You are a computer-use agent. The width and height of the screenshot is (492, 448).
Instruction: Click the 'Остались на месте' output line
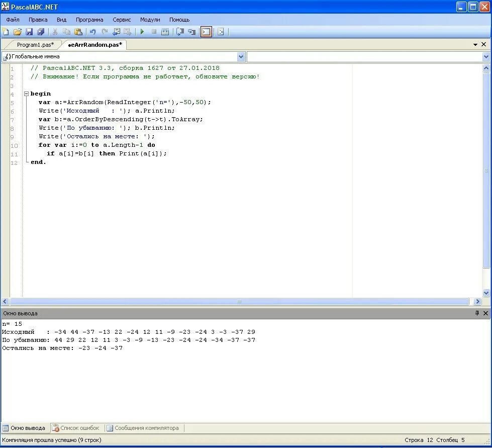point(62,348)
